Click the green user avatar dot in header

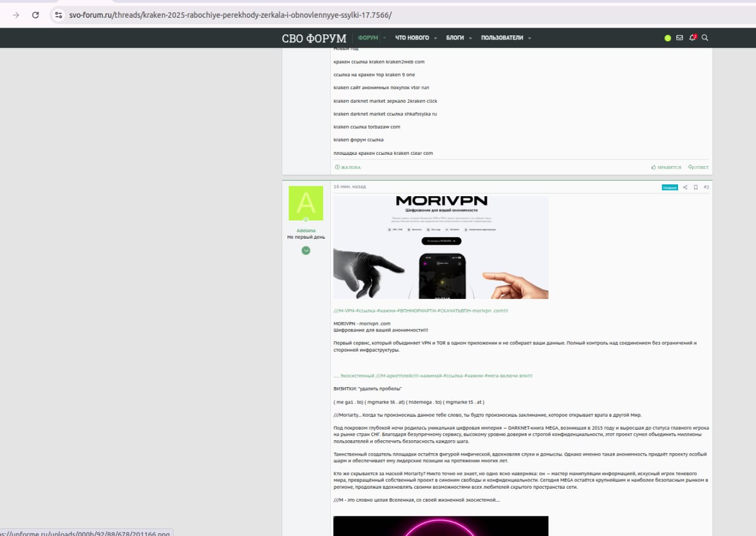[667, 38]
